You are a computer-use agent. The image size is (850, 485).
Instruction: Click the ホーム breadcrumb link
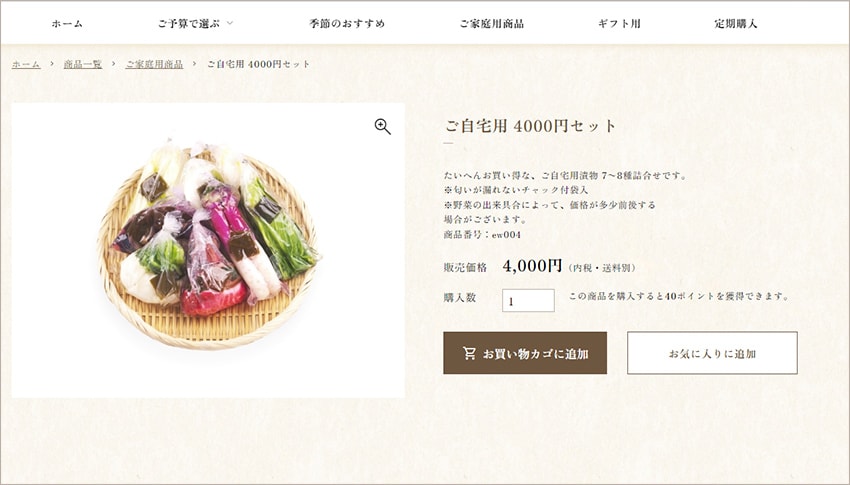coord(26,64)
